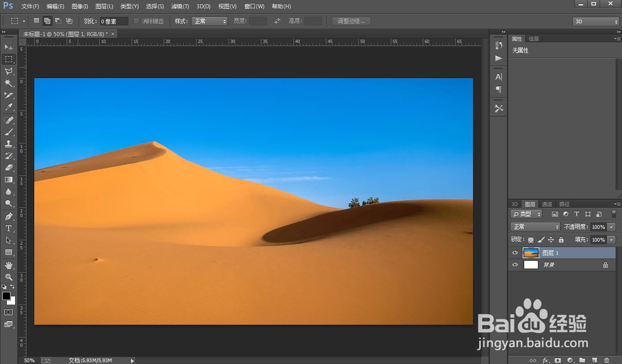Create a new layer
The image size is (622, 364).
pos(595,360)
